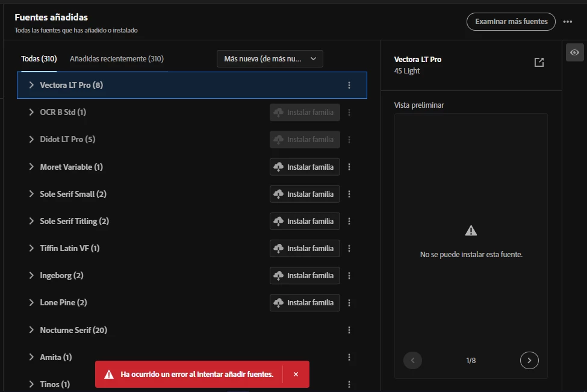The height and width of the screenshot is (392, 587).
Task: Install the Sole Serif Small family
Action: (x=305, y=194)
